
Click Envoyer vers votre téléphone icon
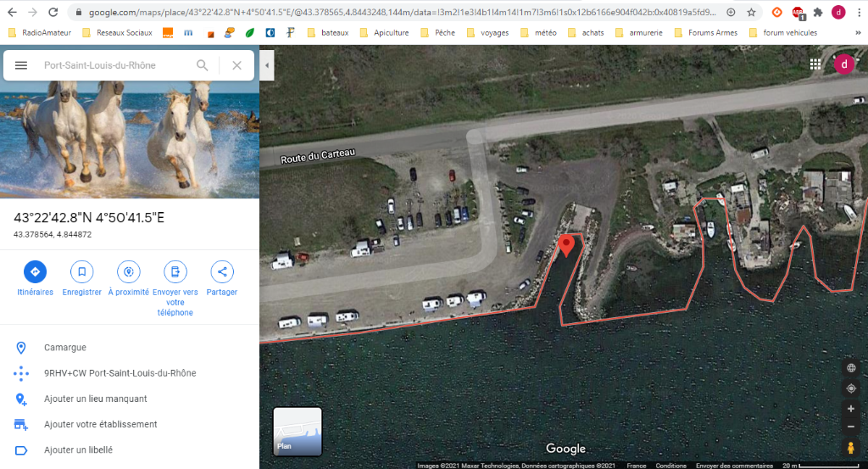click(175, 272)
